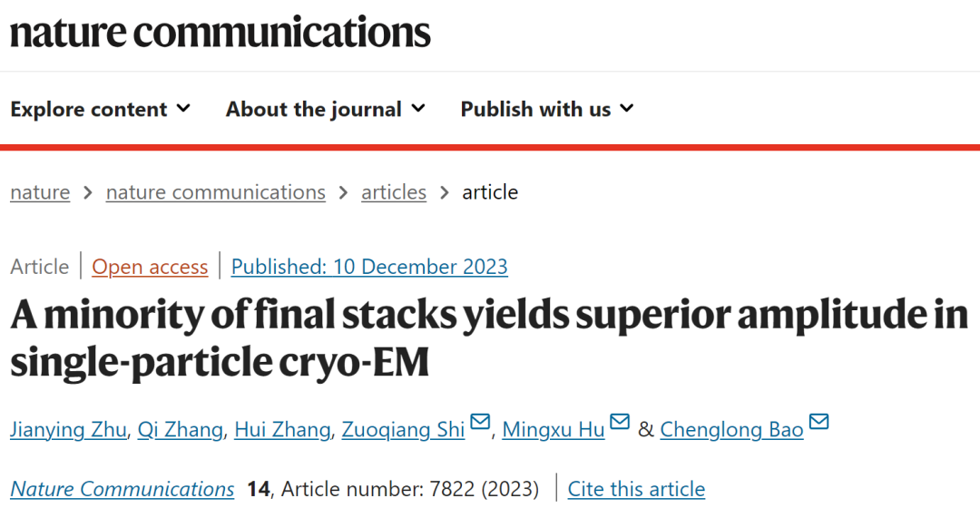Screen dimensions: 980x518
Task: View author Qi Zhang
Action: point(180,429)
